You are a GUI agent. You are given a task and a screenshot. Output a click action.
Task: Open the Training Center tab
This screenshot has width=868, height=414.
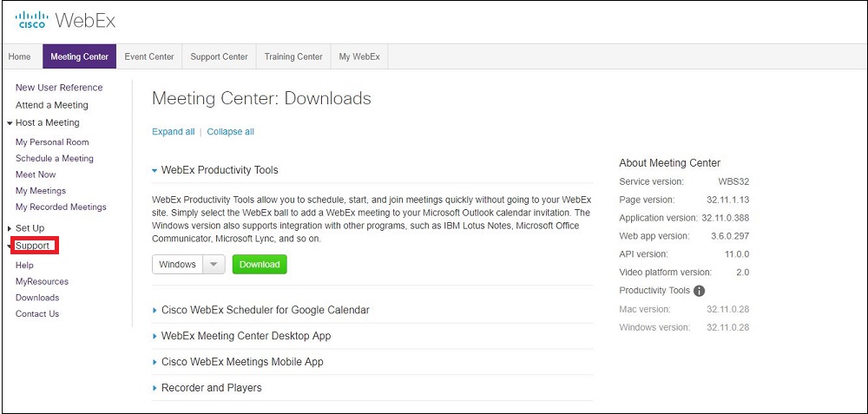293,57
